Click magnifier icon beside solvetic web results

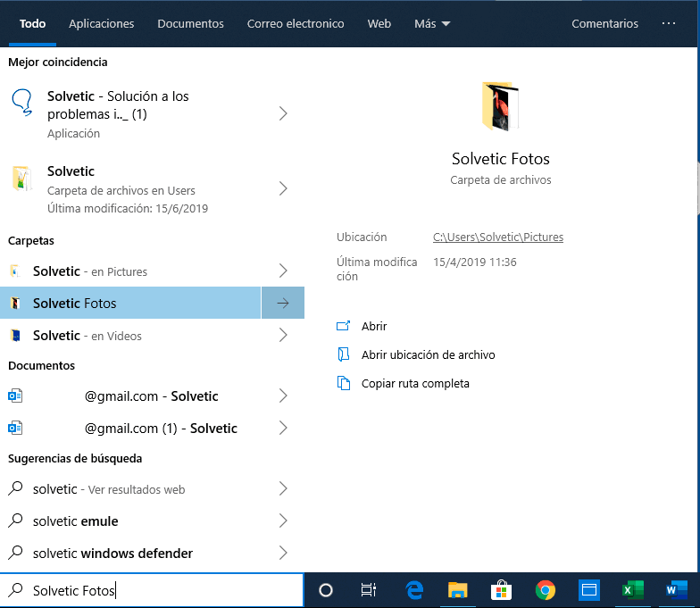(x=15, y=488)
